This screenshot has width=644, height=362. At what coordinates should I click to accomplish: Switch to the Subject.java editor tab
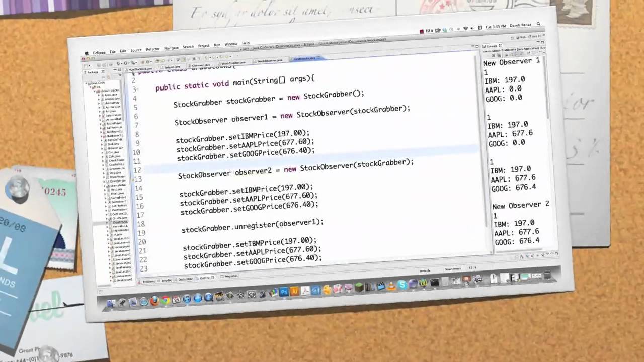click(x=172, y=67)
